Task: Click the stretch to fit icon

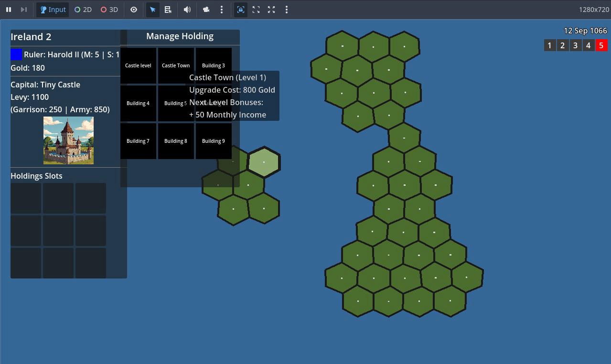Action: [x=271, y=10]
